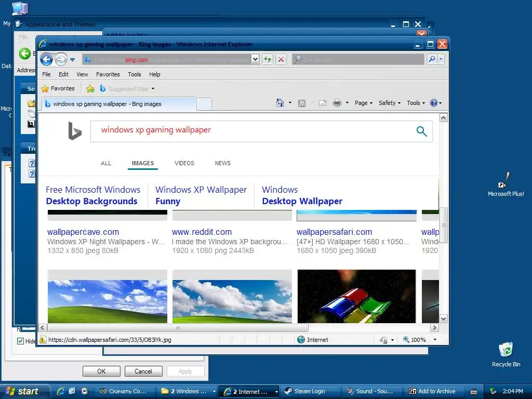Stop page loading with red X icon
This screenshot has width=532, height=399.
coord(281,59)
